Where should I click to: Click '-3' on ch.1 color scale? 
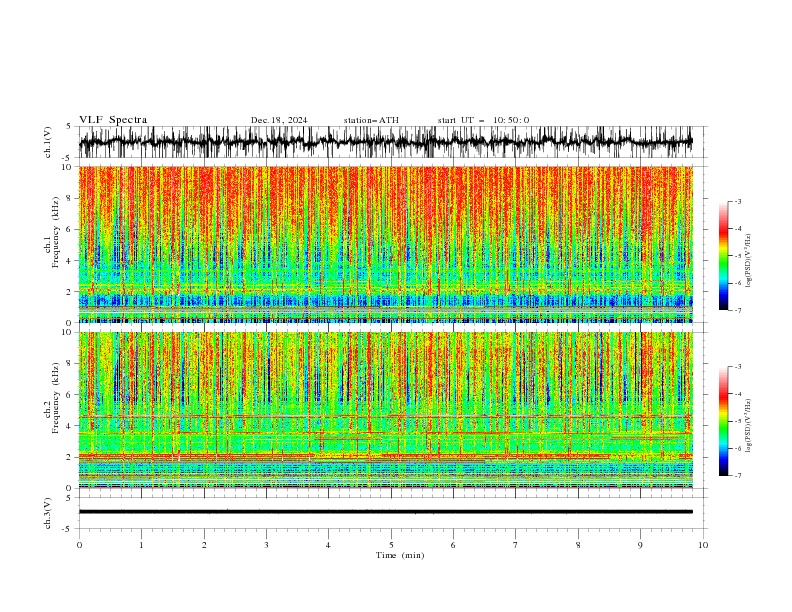[x=737, y=201]
